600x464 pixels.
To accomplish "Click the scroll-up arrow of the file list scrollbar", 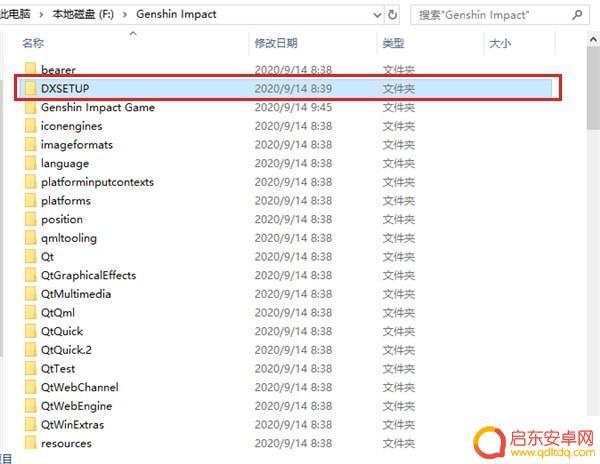I will (593, 39).
